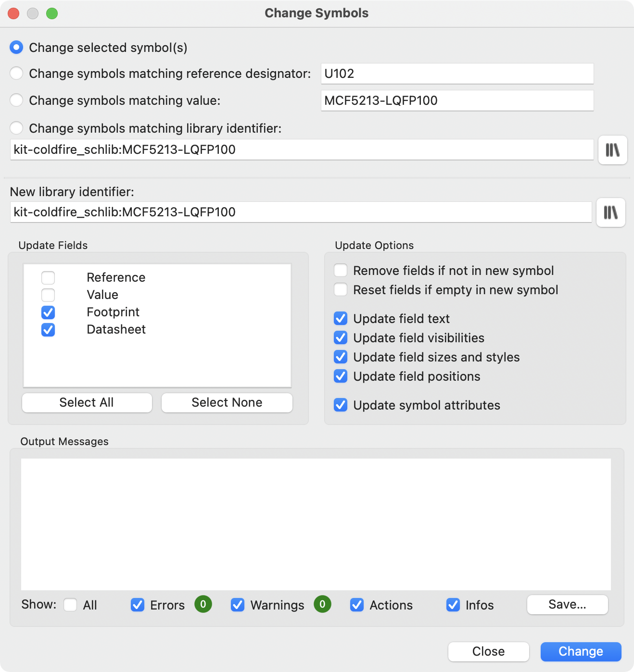Check the Reference field checkbox
Viewport: 634px width, 672px height.
48,277
